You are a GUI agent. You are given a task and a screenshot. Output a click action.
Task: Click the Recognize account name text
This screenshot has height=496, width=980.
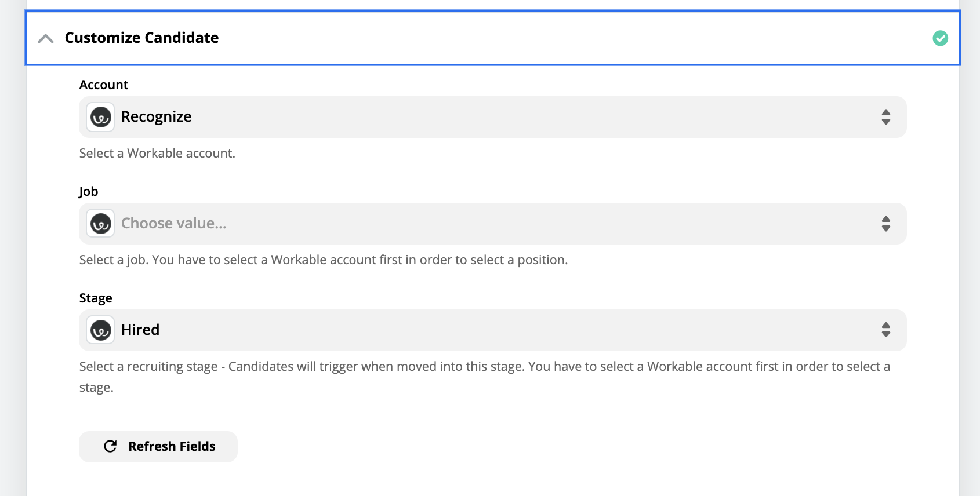click(x=156, y=116)
